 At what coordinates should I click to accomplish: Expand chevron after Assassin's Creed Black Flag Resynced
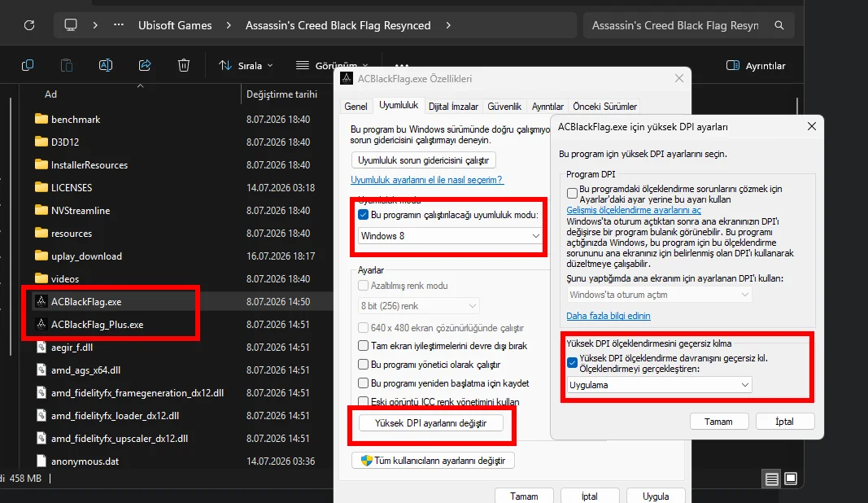[x=448, y=25]
